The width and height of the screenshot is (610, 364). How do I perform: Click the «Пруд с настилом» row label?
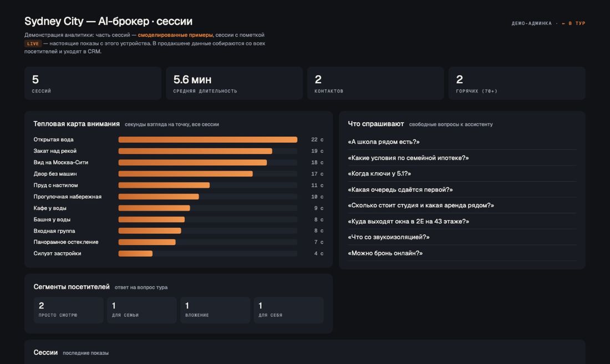[55, 185]
